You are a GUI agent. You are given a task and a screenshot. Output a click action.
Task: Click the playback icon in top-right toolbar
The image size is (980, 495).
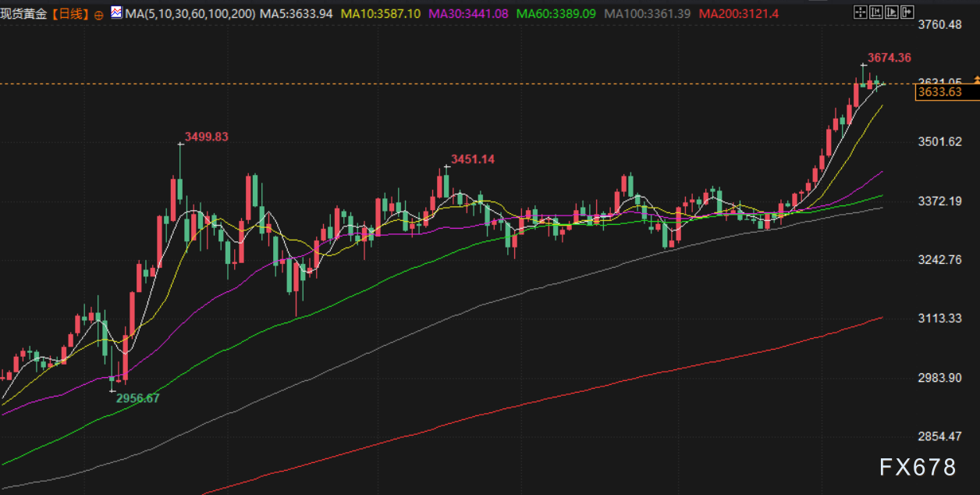890,12
